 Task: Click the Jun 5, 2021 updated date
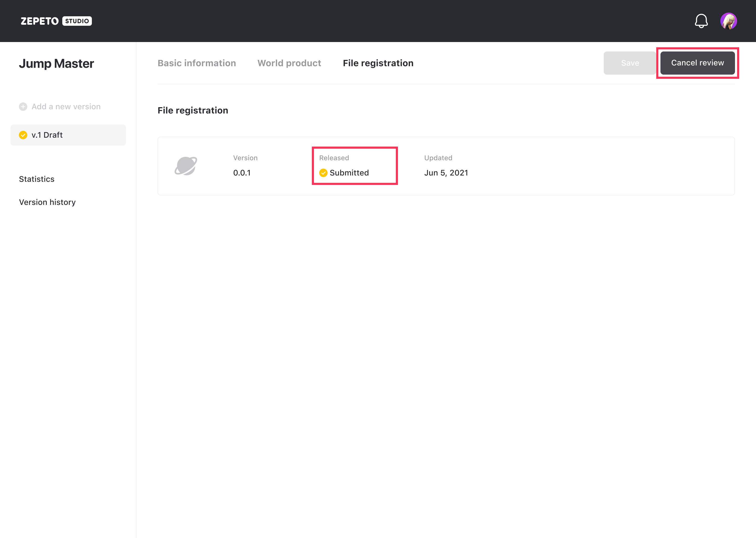pos(446,173)
